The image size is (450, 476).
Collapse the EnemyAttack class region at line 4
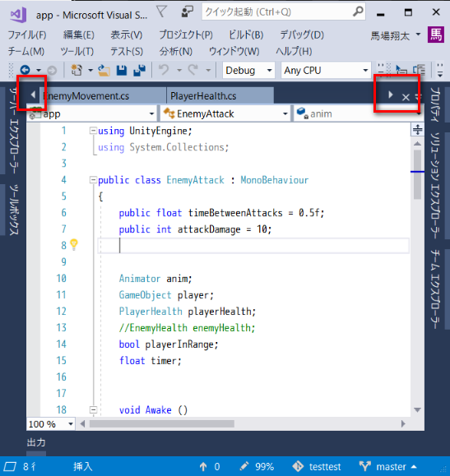pyautogui.click(x=93, y=180)
